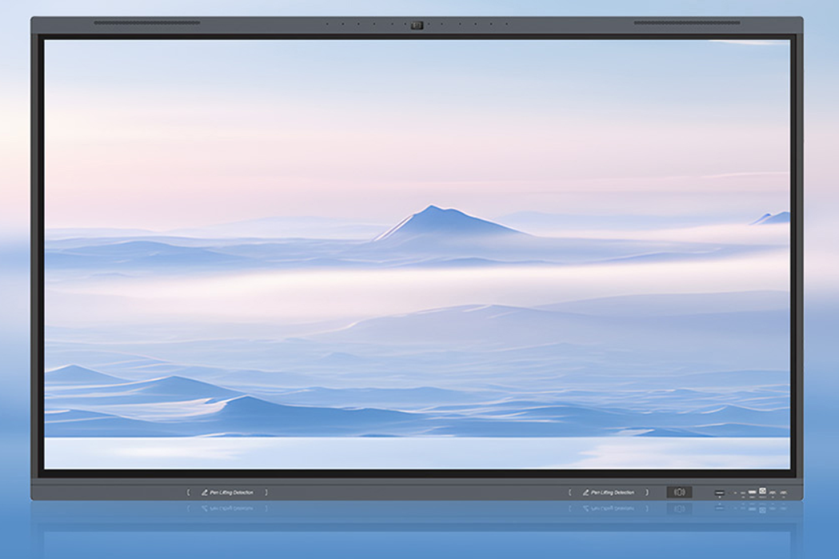This screenshot has height=559, width=839.
Task: Click the right "Pen Lifting Detection" text
Action: [x=612, y=492]
